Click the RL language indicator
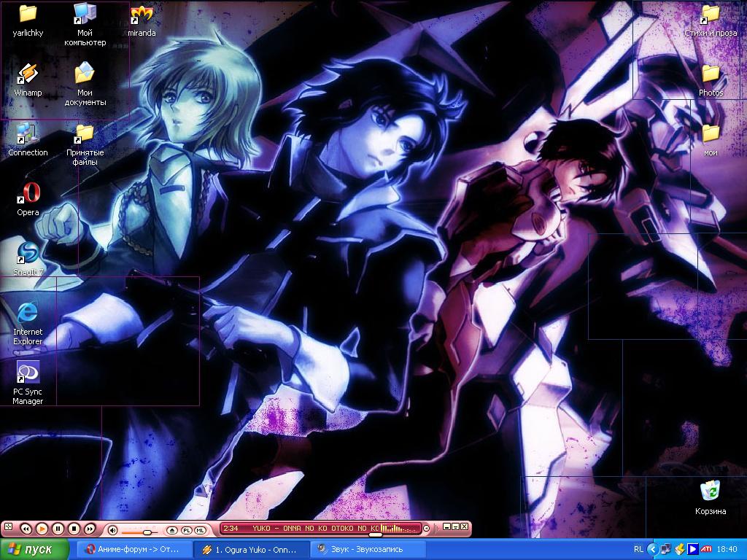 (638, 550)
